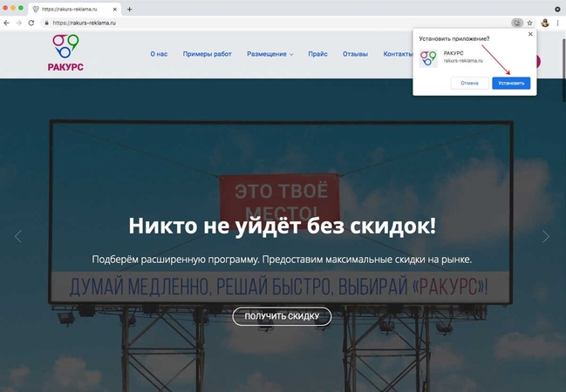The width and height of the screenshot is (566, 392).
Task: Select the rakurs-reklama.ru browser tab
Action: point(74,10)
